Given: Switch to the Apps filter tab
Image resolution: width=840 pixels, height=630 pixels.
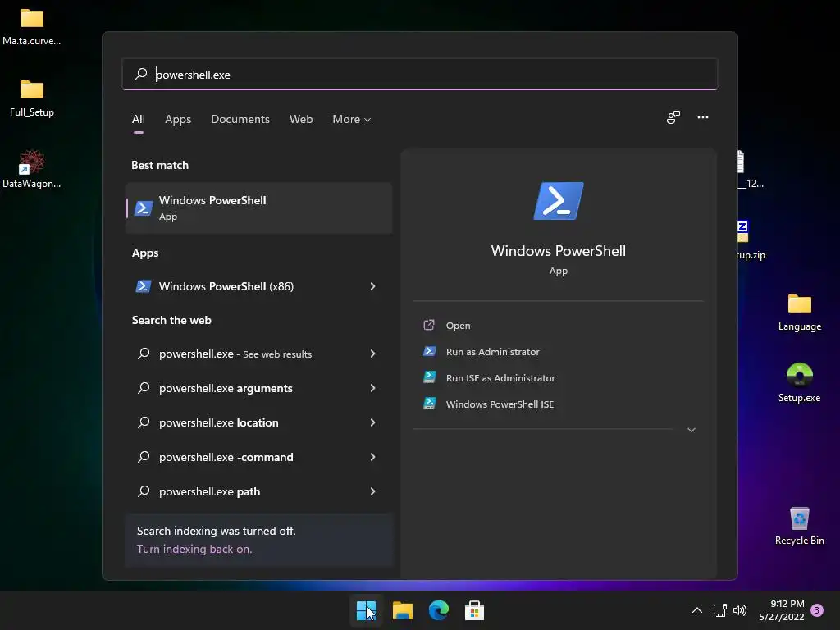Looking at the screenshot, I should (x=178, y=119).
